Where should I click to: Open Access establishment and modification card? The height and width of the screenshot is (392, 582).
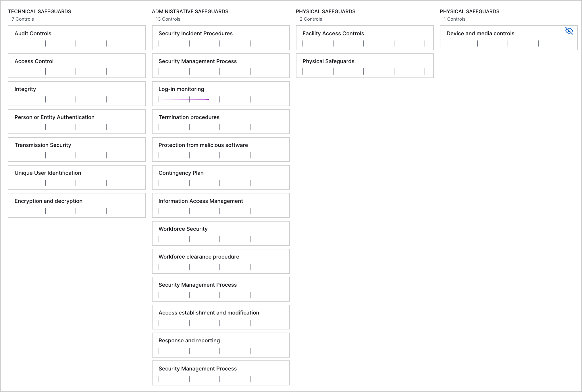click(221, 317)
